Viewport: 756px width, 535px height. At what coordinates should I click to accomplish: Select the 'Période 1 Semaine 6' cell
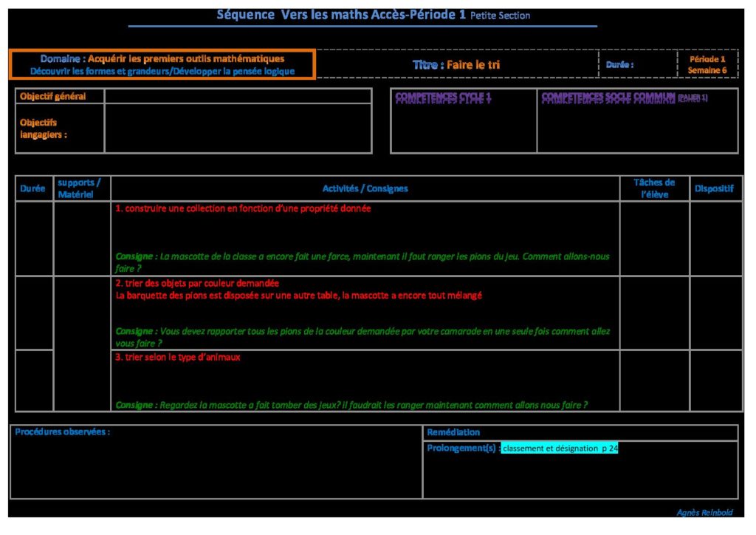click(x=707, y=64)
